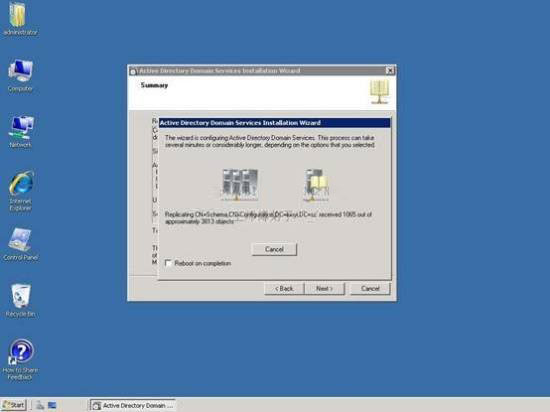Open the Recycle Bin
Viewport: 550px width, 412px height.
point(20,300)
